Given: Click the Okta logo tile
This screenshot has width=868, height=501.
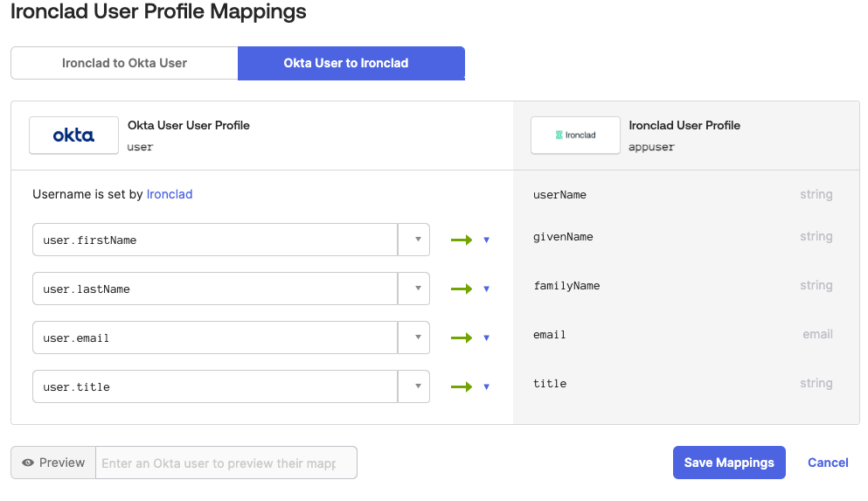Looking at the screenshot, I should pos(73,135).
